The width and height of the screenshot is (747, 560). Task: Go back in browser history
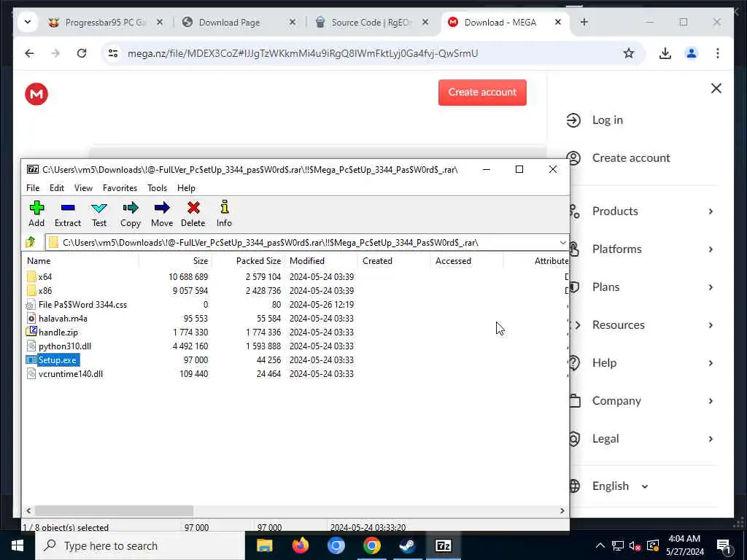(29, 53)
